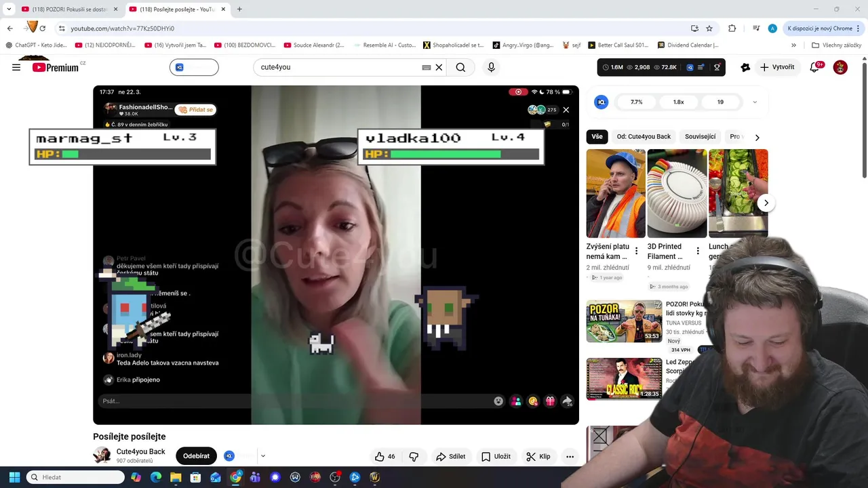The height and width of the screenshot is (488, 868).
Task: Click vidIQ logo in dark stats toolbar
Action: (690, 67)
